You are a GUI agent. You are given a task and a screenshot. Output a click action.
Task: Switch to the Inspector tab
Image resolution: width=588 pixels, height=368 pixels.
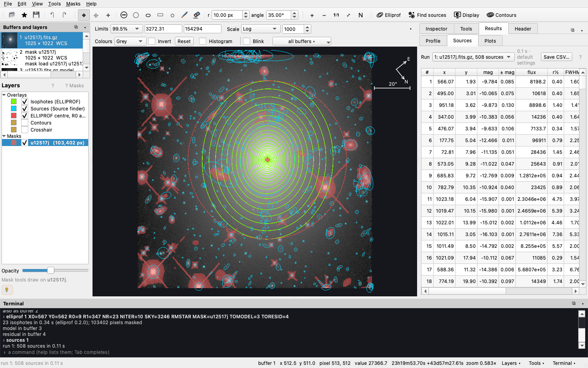[436, 29]
